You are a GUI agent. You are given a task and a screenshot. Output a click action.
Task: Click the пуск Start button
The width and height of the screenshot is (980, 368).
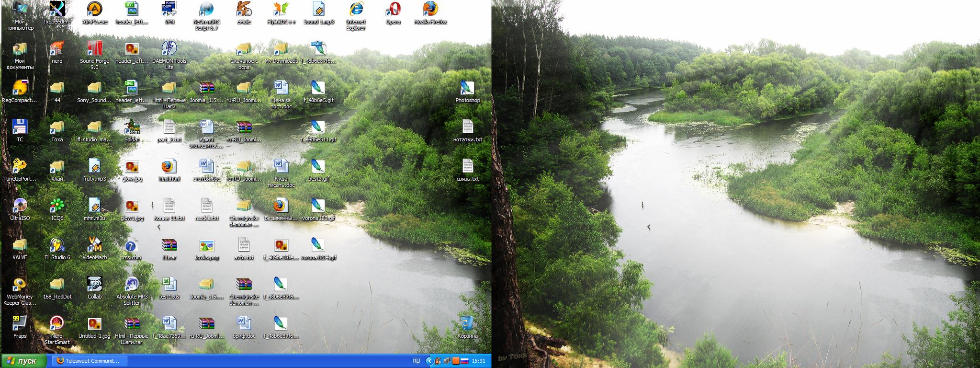coord(24,361)
